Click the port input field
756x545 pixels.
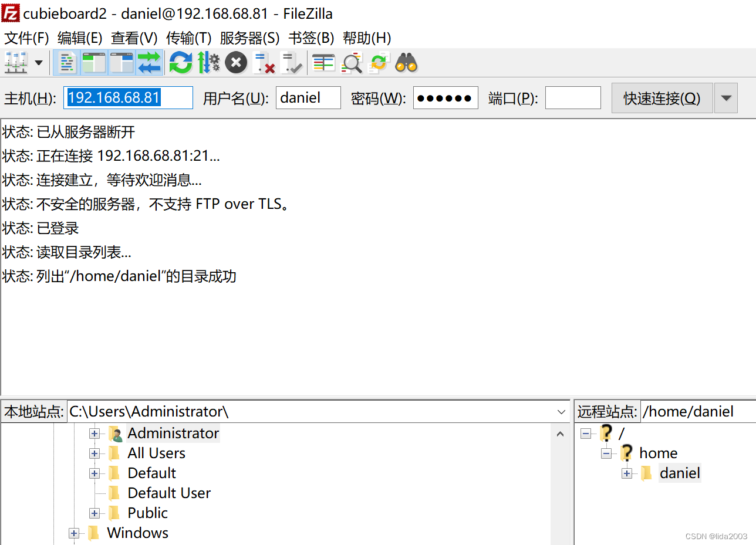tap(573, 98)
